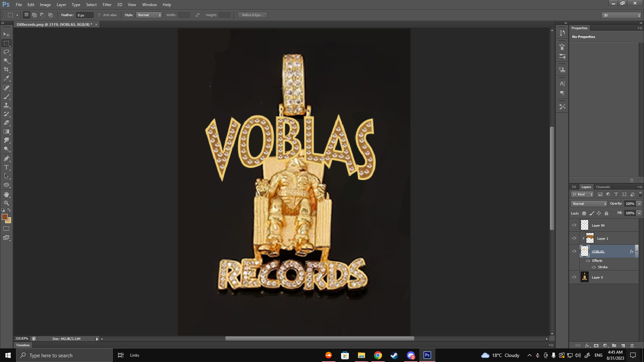
Task: Select the Magic Wand tool
Action: pyautogui.click(x=6, y=61)
